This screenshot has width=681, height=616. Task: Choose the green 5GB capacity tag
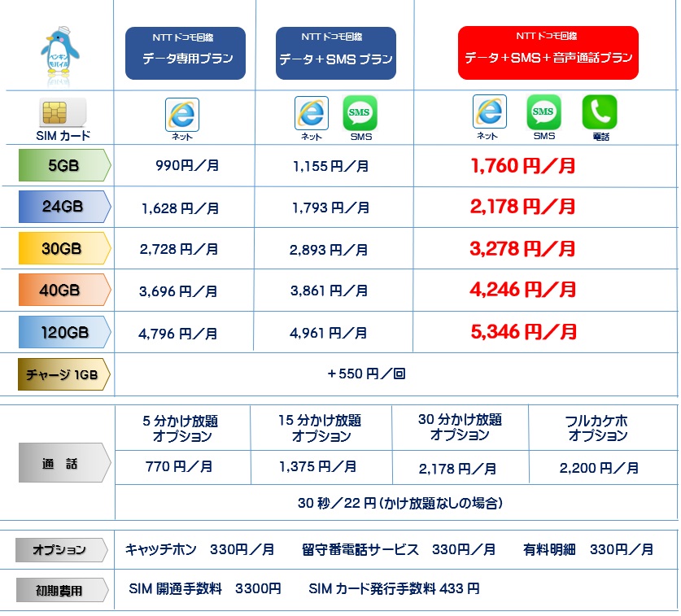[65, 165]
